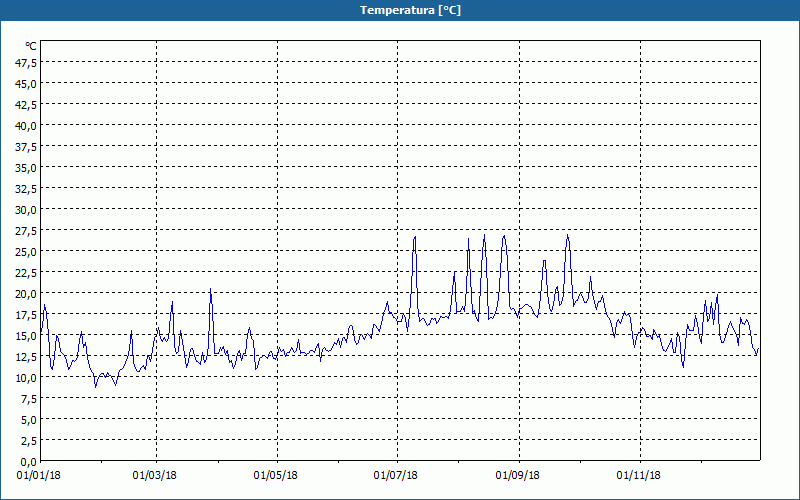Click the 5,0 y-axis label
The height and width of the screenshot is (500, 800).
pyautogui.click(x=29, y=420)
